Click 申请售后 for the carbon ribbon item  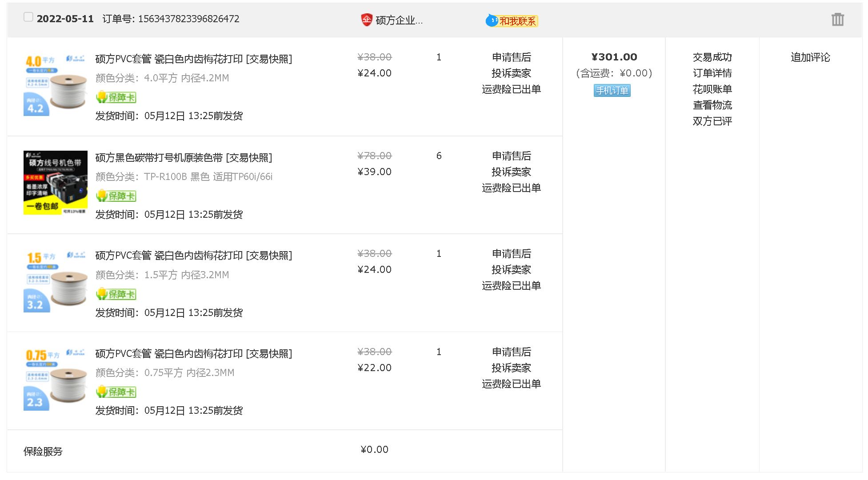pos(511,156)
